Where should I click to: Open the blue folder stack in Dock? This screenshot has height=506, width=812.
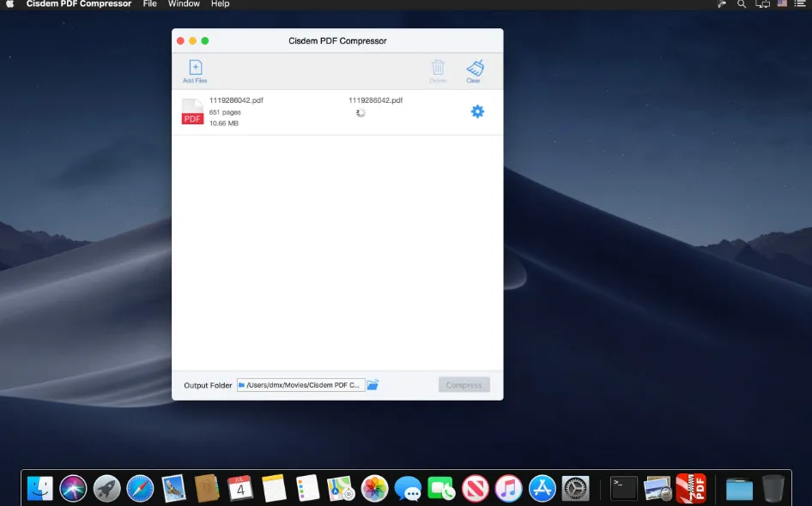739,490
